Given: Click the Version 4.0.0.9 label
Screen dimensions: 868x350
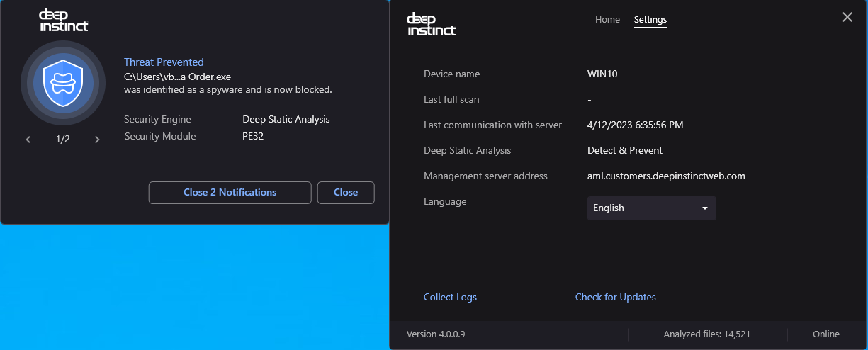Looking at the screenshot, I should [435, 334].
